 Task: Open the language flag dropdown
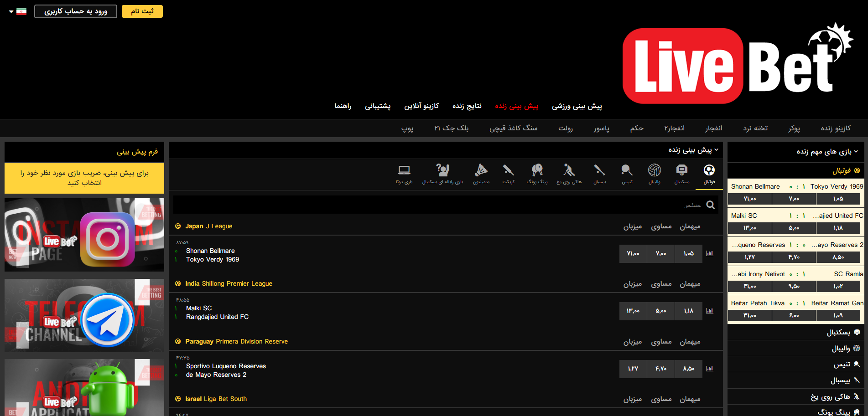18,11
